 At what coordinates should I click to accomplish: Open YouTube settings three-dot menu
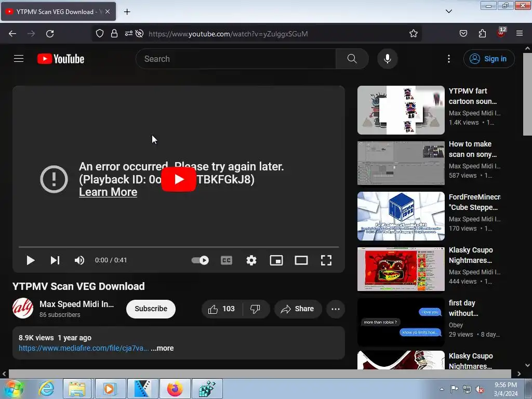(x=448, y=59)
